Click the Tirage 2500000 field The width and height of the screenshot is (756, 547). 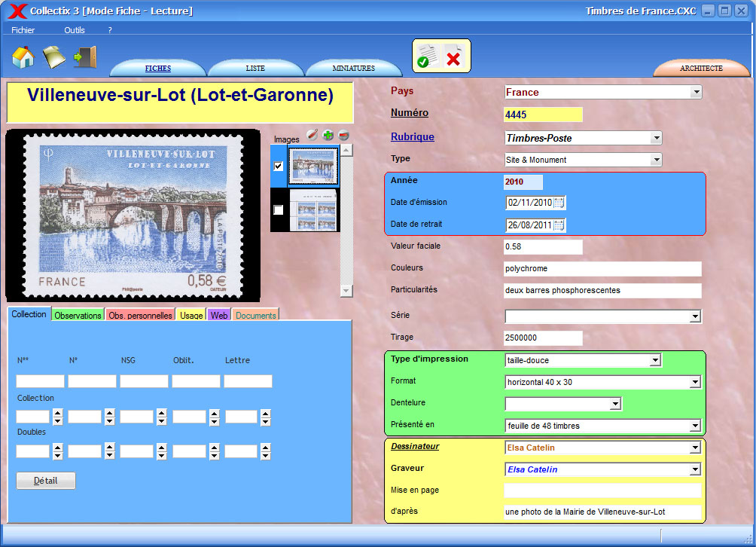coord(543,338)
